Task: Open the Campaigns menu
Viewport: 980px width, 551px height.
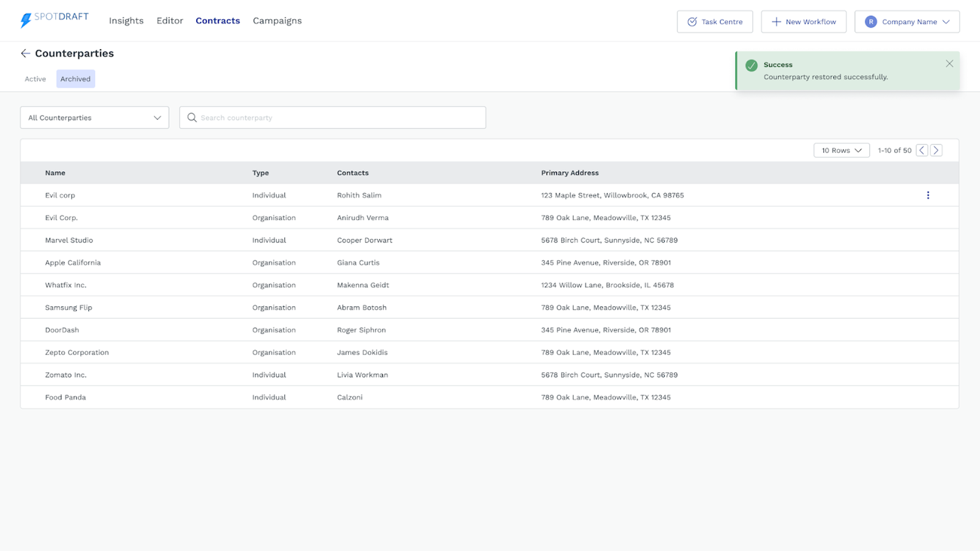Action: pos(277,21)
